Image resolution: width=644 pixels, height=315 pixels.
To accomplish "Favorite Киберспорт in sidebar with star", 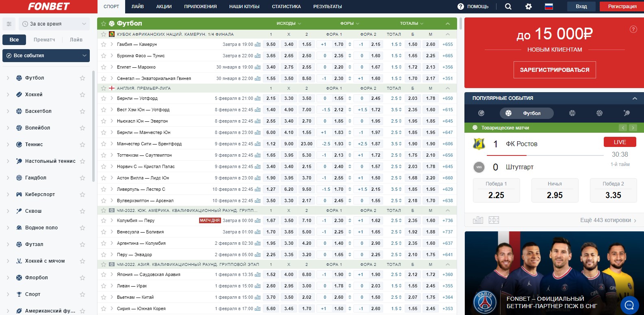I will [x=82, y=194].
